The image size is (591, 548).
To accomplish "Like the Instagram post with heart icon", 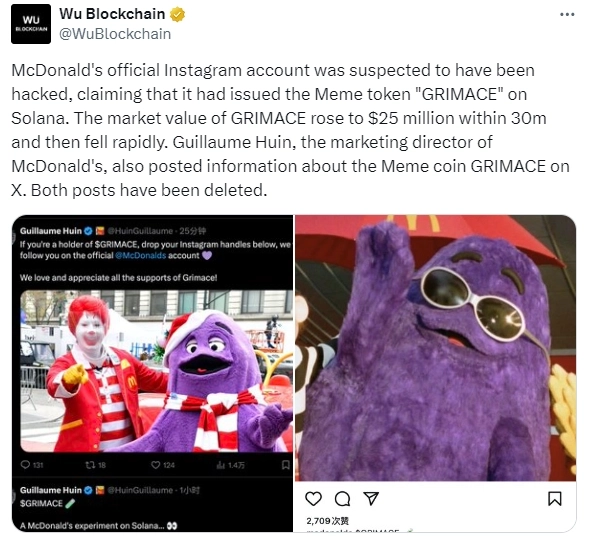I will coord(313,499).
